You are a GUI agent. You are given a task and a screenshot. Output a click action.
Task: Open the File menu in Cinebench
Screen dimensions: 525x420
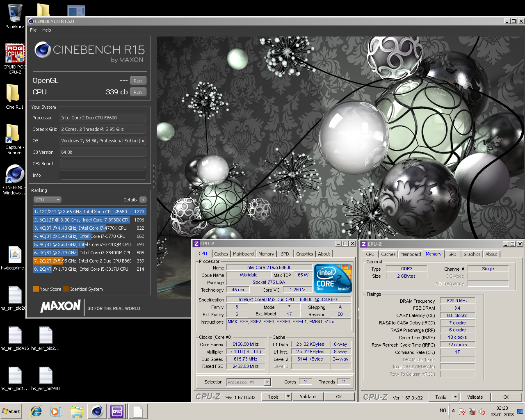(x=33, y=30)
